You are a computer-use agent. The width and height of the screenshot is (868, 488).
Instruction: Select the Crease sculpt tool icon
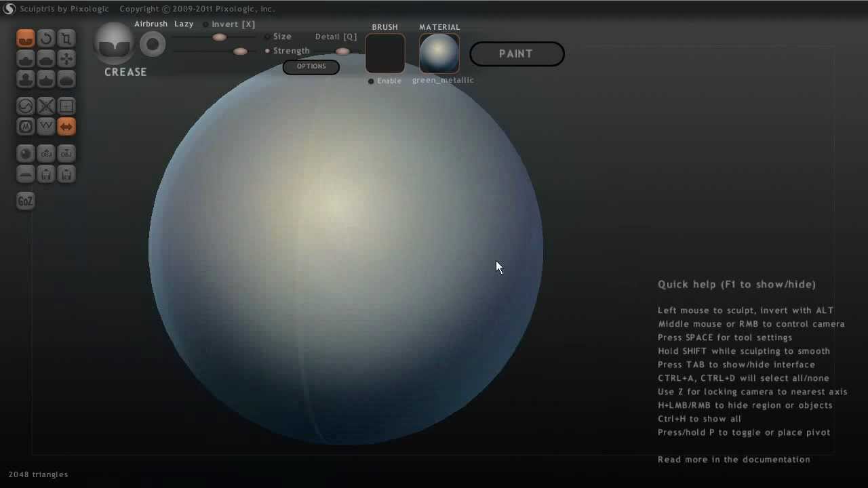coord(26,39)
